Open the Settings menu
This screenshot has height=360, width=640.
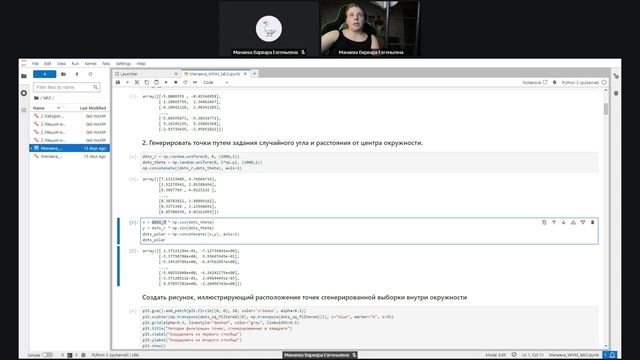[x=123, y=64]
